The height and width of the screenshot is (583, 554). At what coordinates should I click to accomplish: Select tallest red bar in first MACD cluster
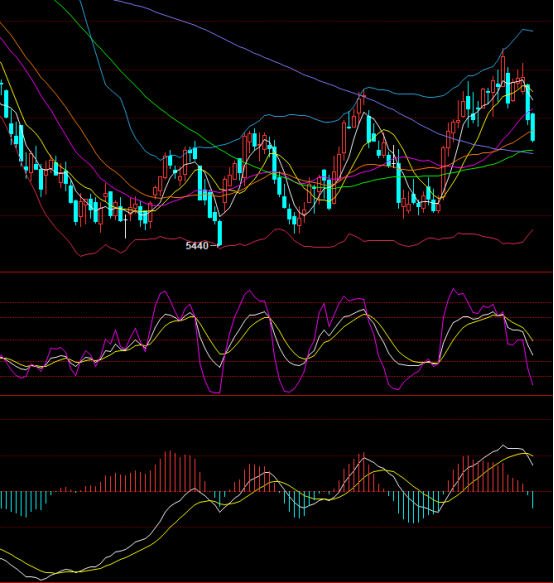point(170,471)
